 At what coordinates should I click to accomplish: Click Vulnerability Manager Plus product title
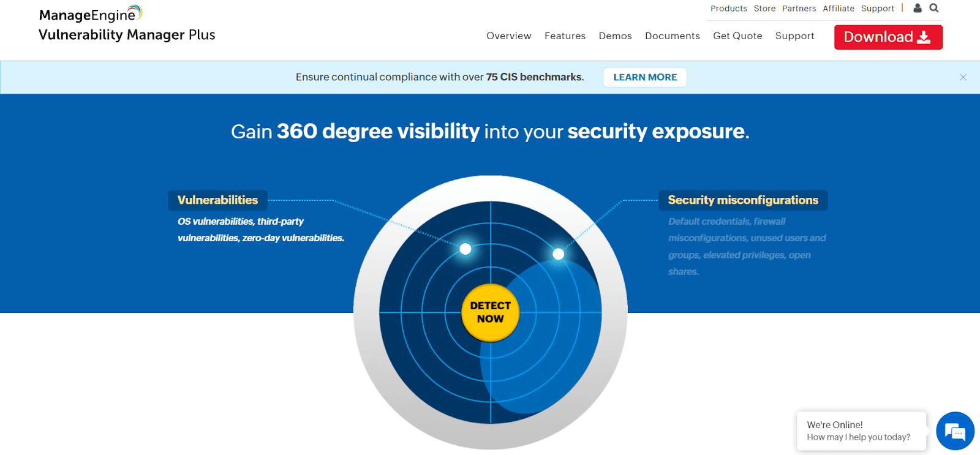tap(127, 35)
